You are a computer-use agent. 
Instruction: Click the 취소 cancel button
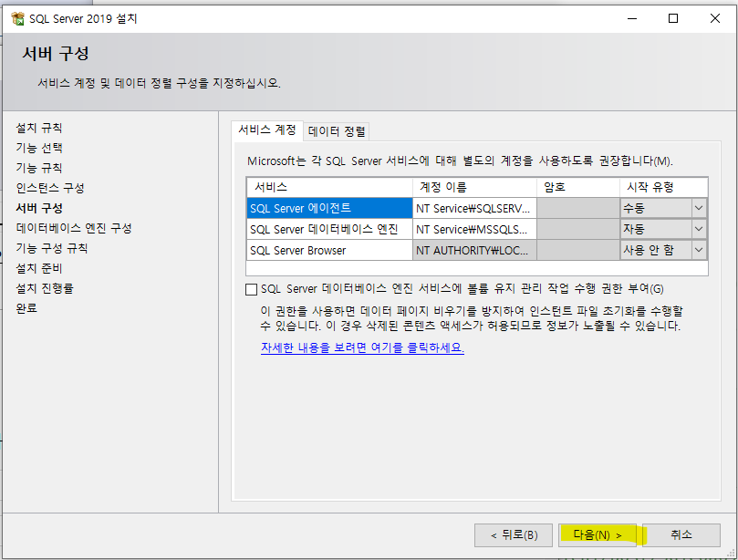(x=681, y=535)
